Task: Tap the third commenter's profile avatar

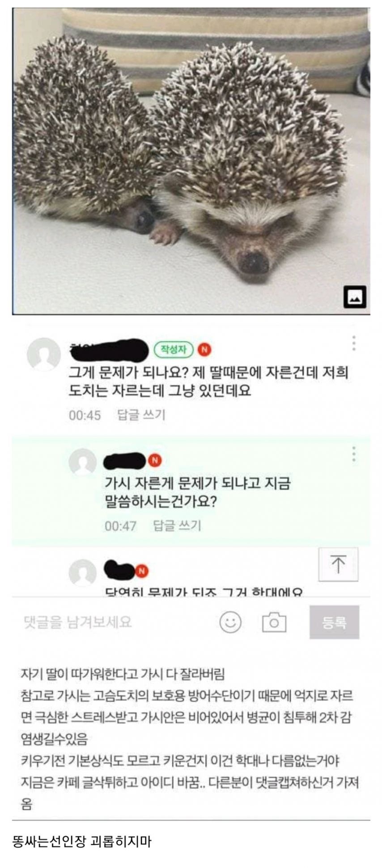Action: 83,572
